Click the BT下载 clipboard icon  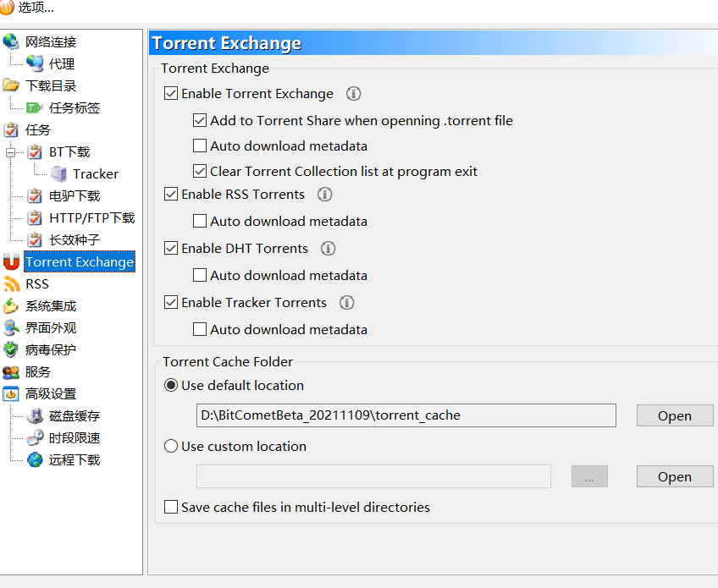click(35, 151)
